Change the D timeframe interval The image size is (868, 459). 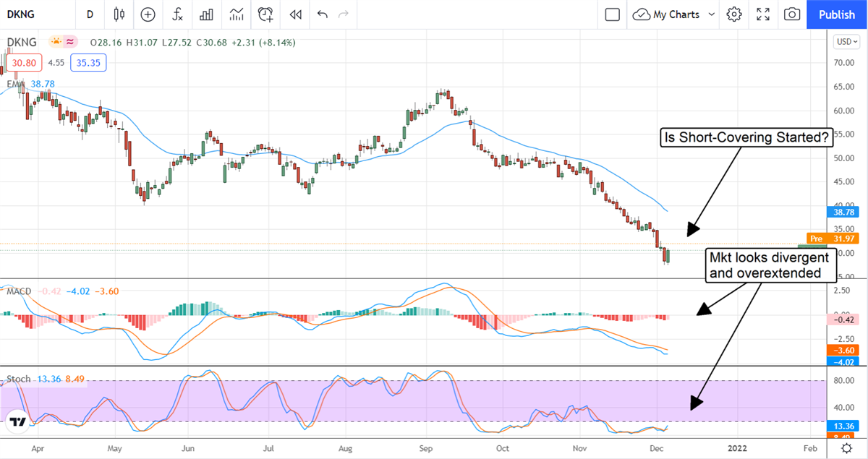90,14
